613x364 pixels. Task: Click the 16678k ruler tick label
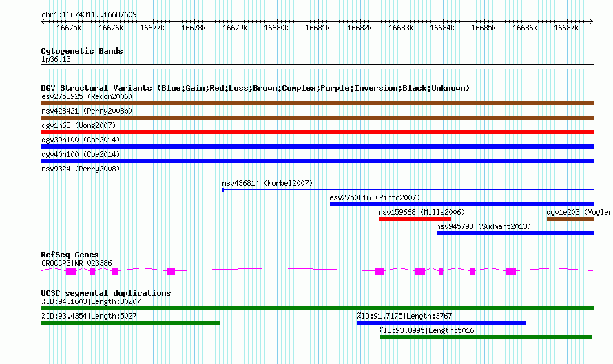click(194, 28)
